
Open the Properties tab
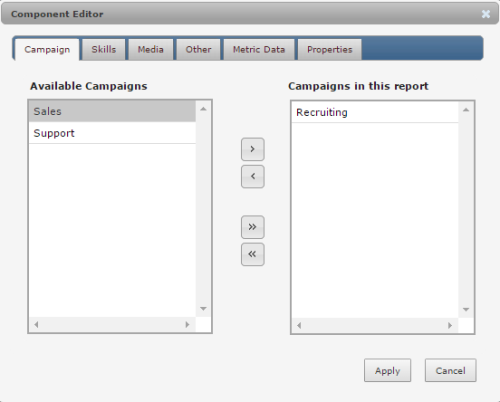pyautogui.click(x=330, y=50)
